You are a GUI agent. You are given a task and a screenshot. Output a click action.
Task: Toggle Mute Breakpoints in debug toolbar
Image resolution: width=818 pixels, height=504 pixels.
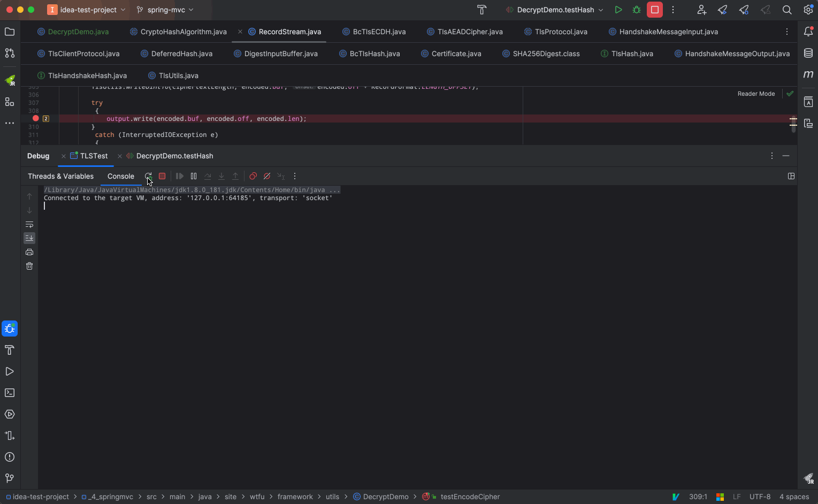click(267, 176)
